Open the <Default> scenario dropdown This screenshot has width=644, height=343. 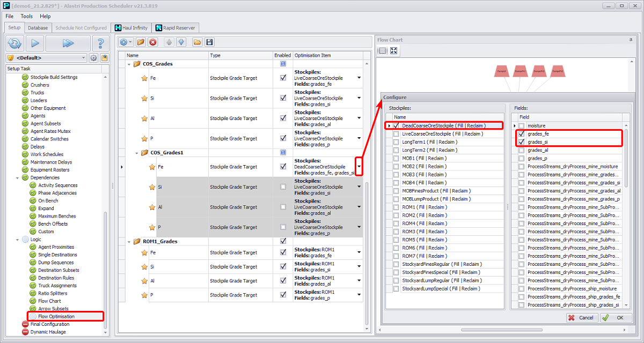[83, 58]
